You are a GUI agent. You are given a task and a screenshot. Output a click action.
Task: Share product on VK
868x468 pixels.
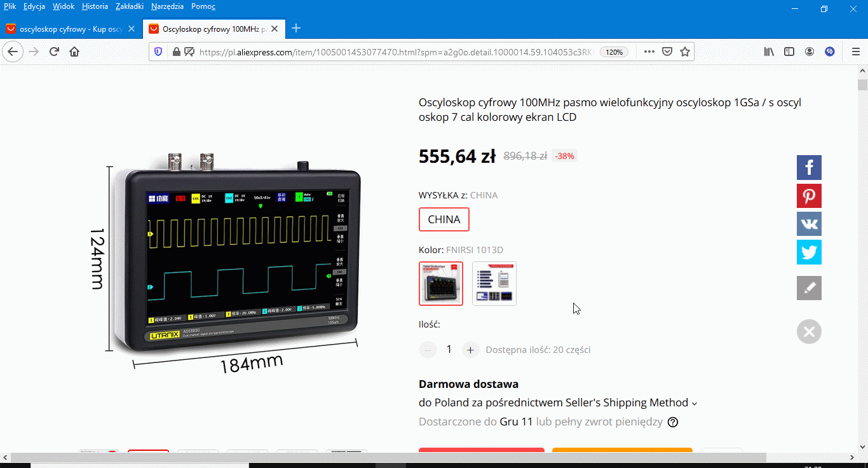point(809,224)
